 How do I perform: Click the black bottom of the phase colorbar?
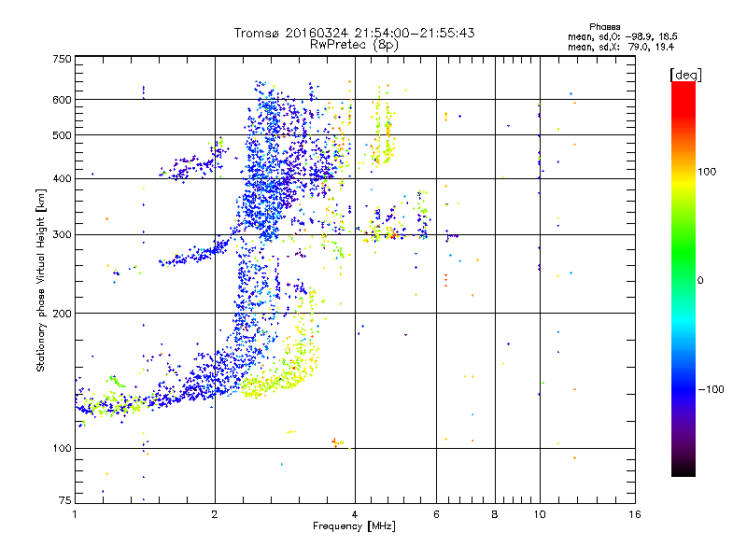coord(684,469)
